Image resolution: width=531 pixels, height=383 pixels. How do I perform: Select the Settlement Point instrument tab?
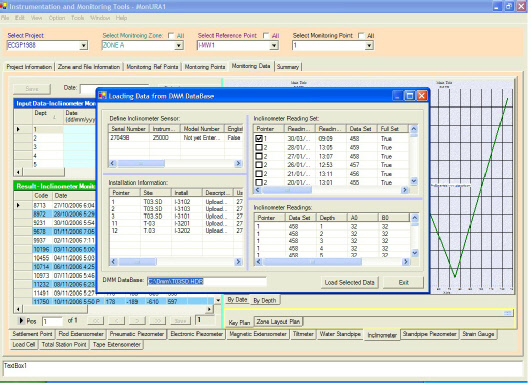pyautogui.click(x=32, y=334)
